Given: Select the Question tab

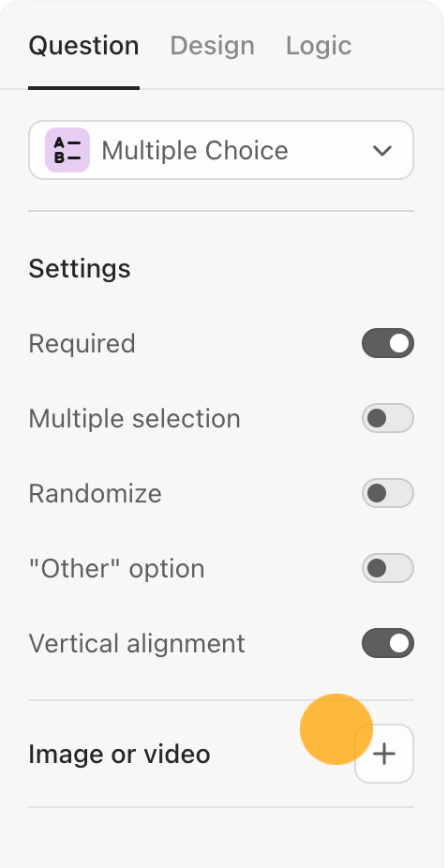Looking at the screenshot, I should click(83, 45).
